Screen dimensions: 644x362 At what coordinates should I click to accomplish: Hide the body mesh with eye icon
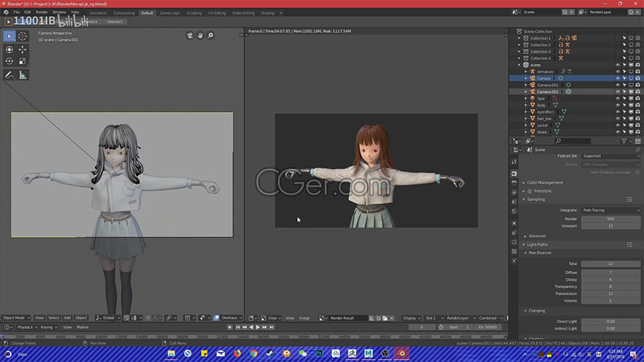(618, 105)
